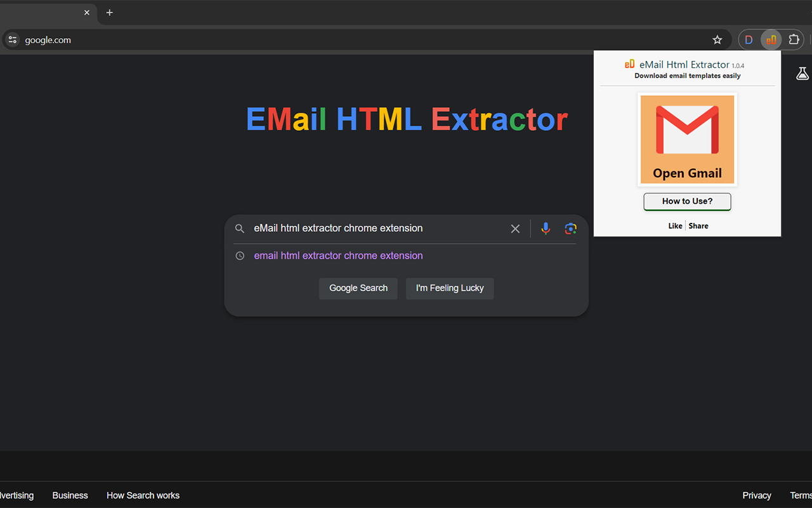
Task: Start voice search with the microphone icon
Action: [x=546, y=229]
